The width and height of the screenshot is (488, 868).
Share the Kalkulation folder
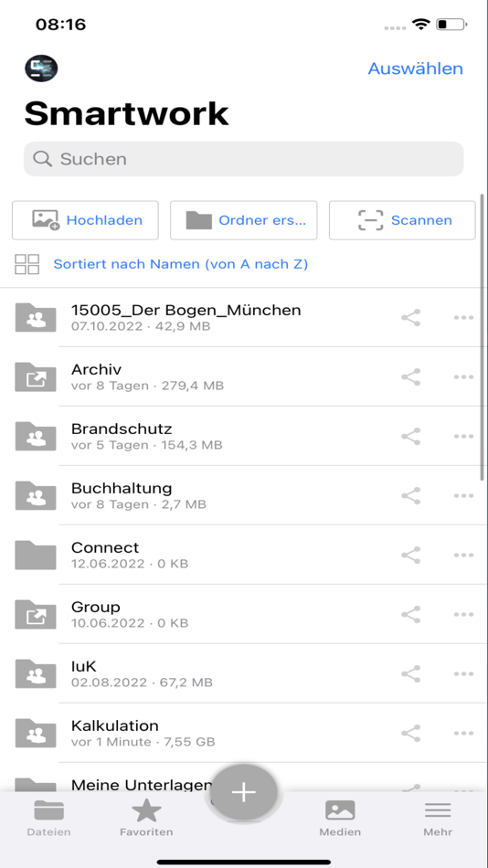tap(410, 733)
